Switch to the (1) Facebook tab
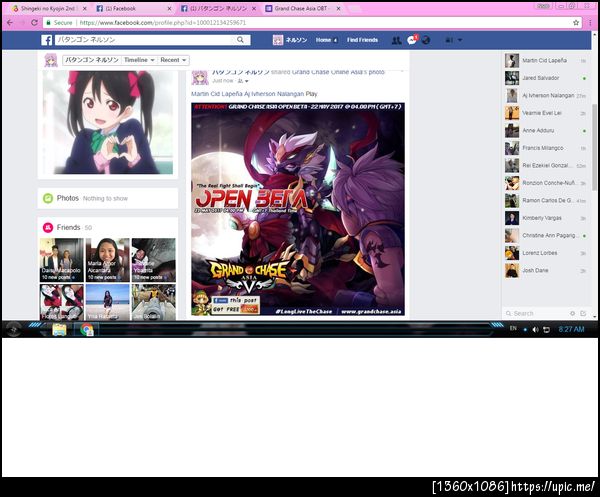600x497 pixels. click(132, 8)
